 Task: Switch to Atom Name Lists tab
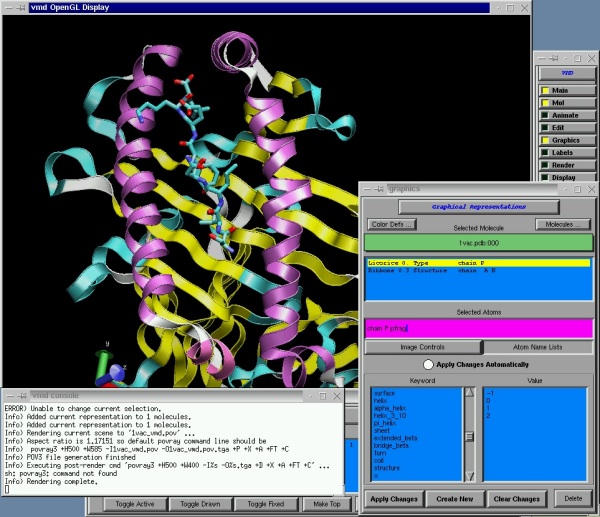click(537, 347)
